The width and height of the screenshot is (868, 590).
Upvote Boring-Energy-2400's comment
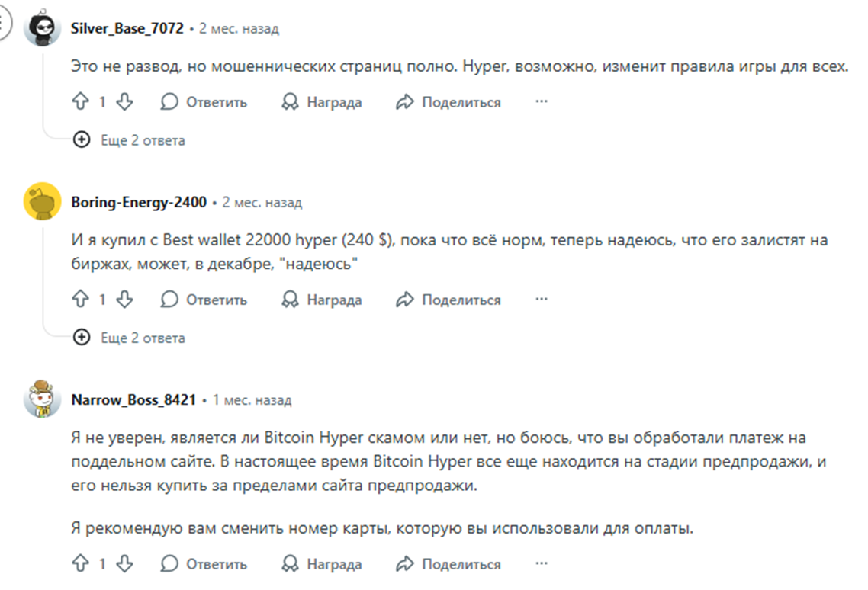pos(82,300)
